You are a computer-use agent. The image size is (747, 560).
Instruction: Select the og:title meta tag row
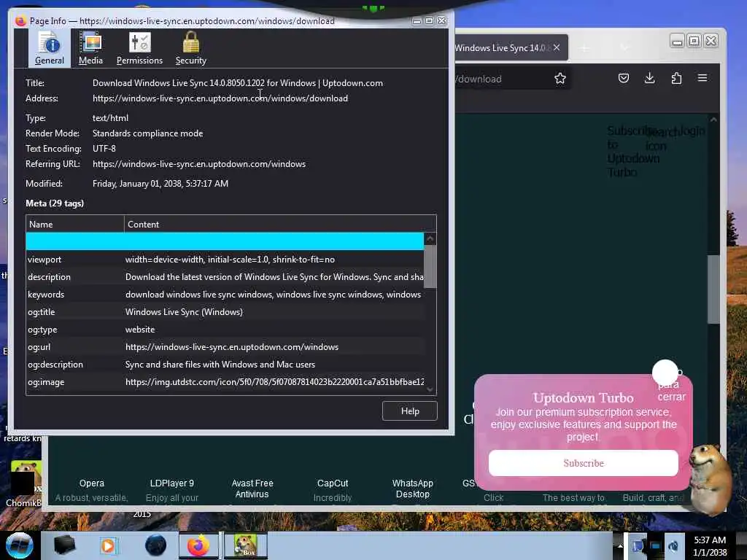click(225, 312)
